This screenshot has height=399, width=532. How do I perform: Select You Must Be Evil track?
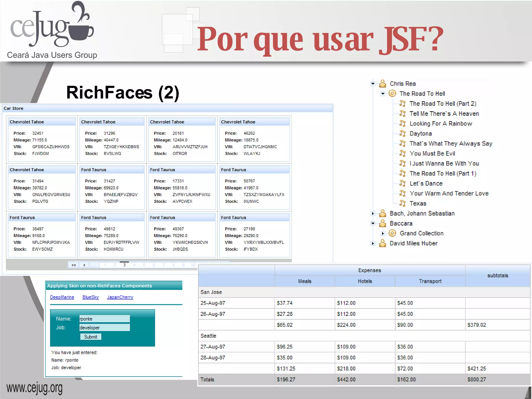pos(432,154)
